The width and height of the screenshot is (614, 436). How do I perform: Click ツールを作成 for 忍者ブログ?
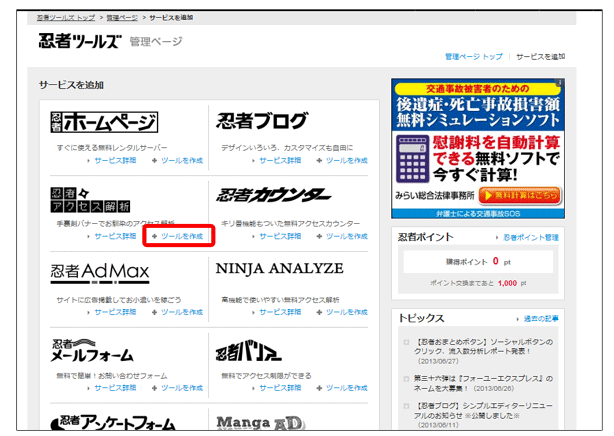click(x=347, y=160)
